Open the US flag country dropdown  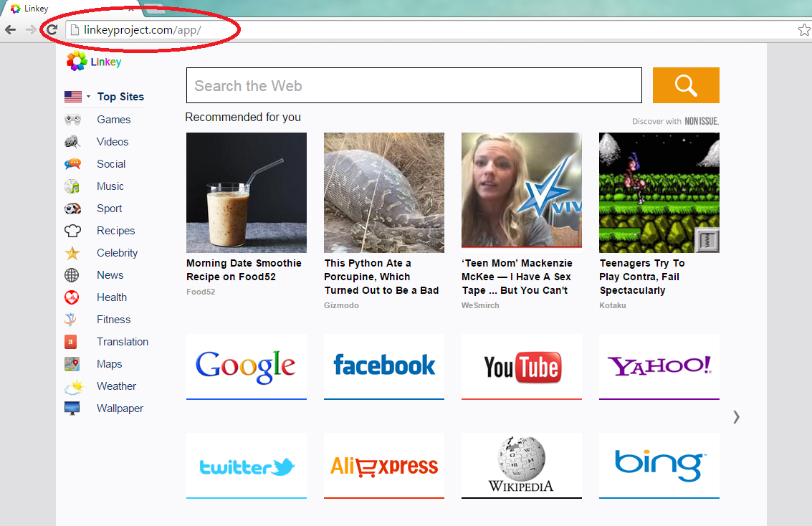pyautogui.click(x=77, y=97)
